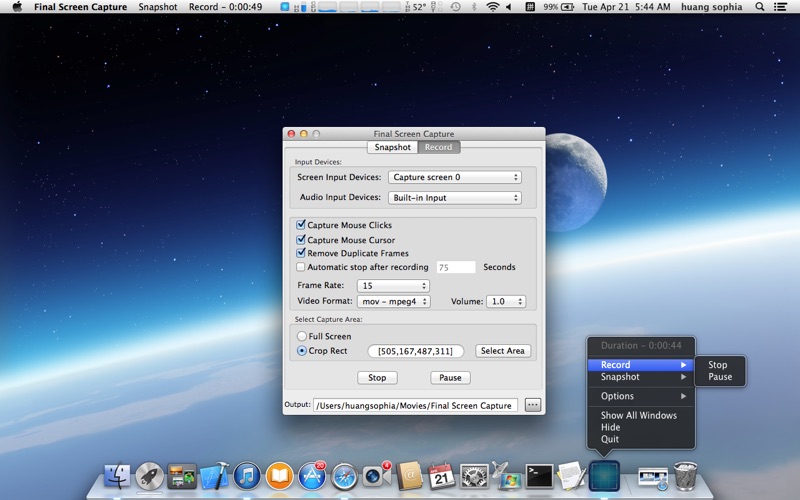Screen dimensions: 800x500
Task: Launch Safari compass icon in Dock
Action: (x=344, y=476)
